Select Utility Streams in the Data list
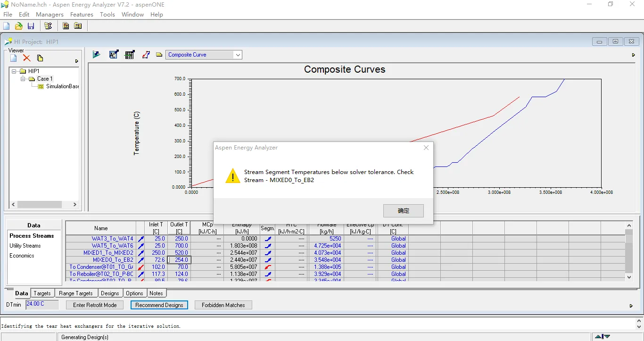Viewport: 644px width, 341px height. click(x=25, y=246)
